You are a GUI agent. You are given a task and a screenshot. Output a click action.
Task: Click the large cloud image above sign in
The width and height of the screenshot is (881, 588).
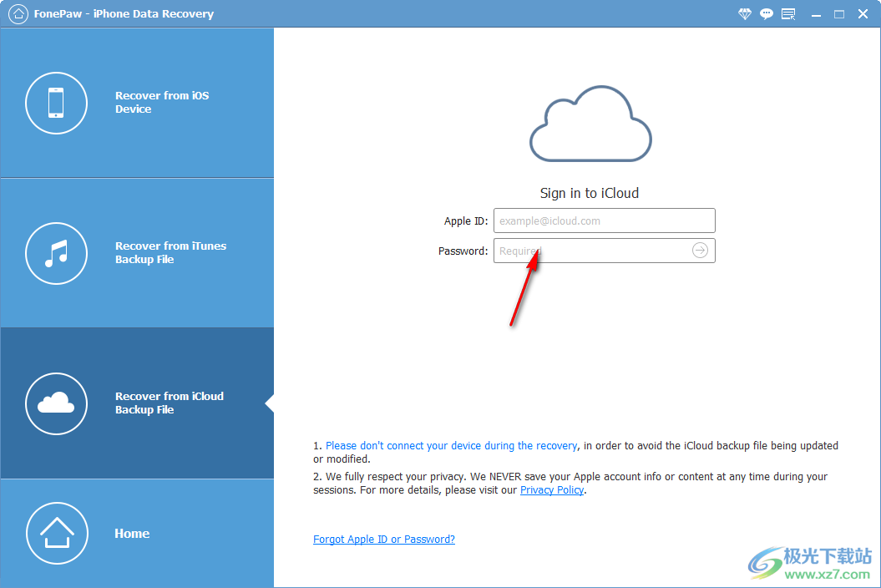[x=590, y=124]
